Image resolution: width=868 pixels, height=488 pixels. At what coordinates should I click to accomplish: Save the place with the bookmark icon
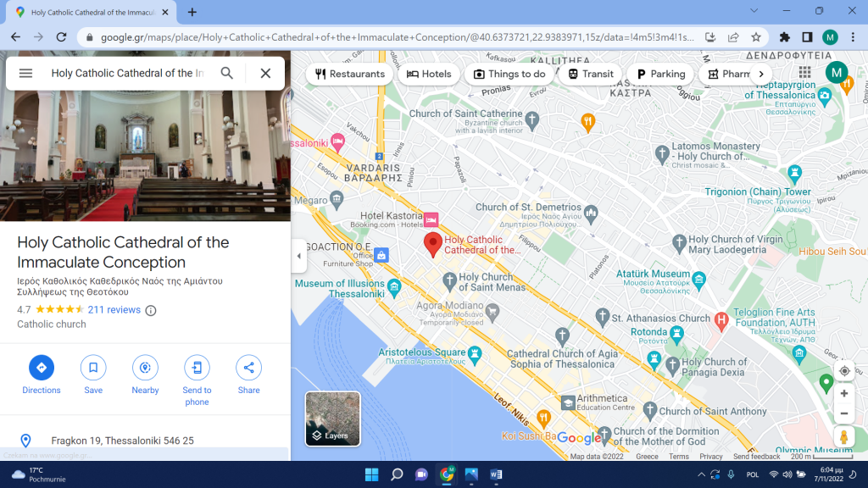click(93, 368)
